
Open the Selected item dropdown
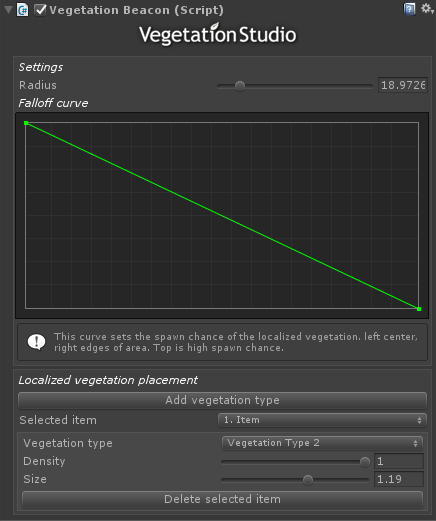coord(322,420)
